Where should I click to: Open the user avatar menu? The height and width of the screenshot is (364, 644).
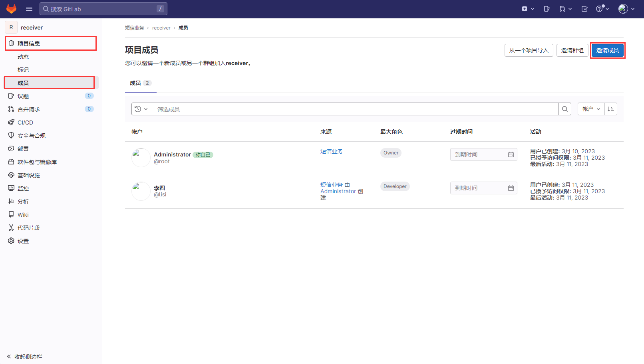coord(626,9)
